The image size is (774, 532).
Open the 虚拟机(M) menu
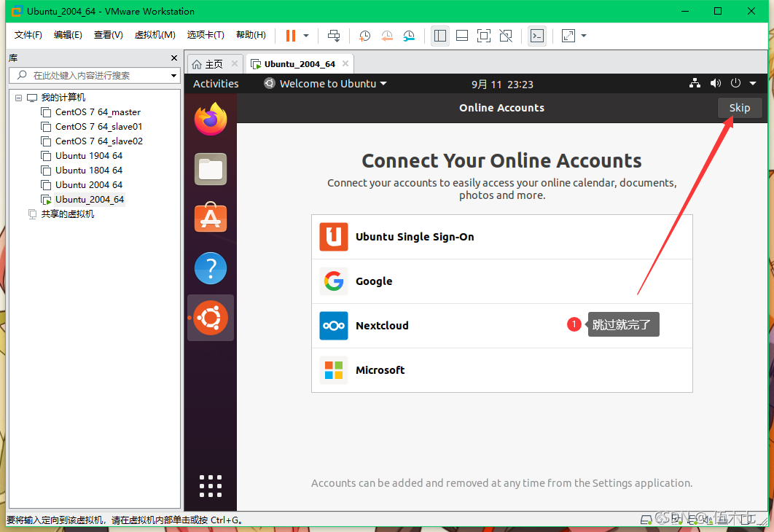[x=155, y=35]
